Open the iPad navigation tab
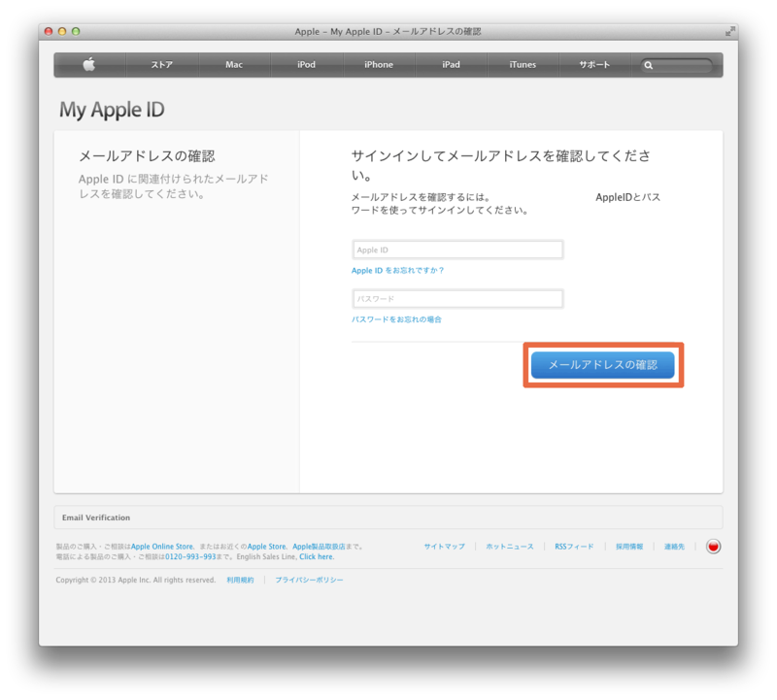The width and height of the screenshot is (777, 700). pyautogui.click(x=451, y=65)
